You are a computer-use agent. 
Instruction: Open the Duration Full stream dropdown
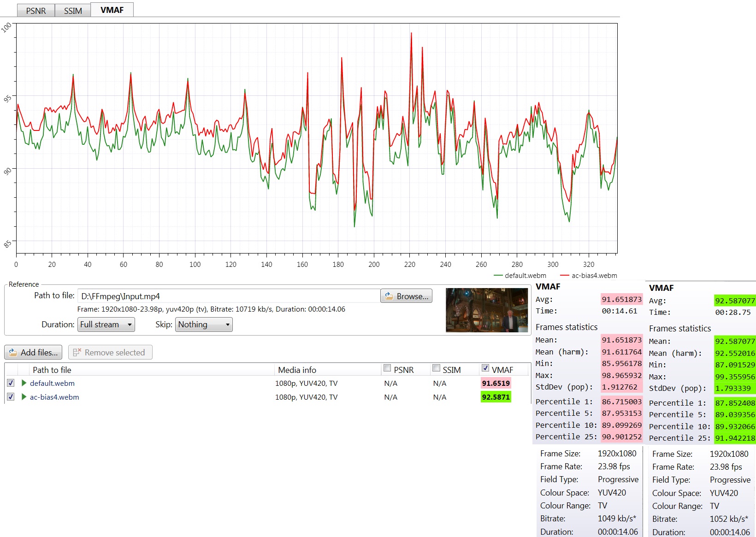106,325
